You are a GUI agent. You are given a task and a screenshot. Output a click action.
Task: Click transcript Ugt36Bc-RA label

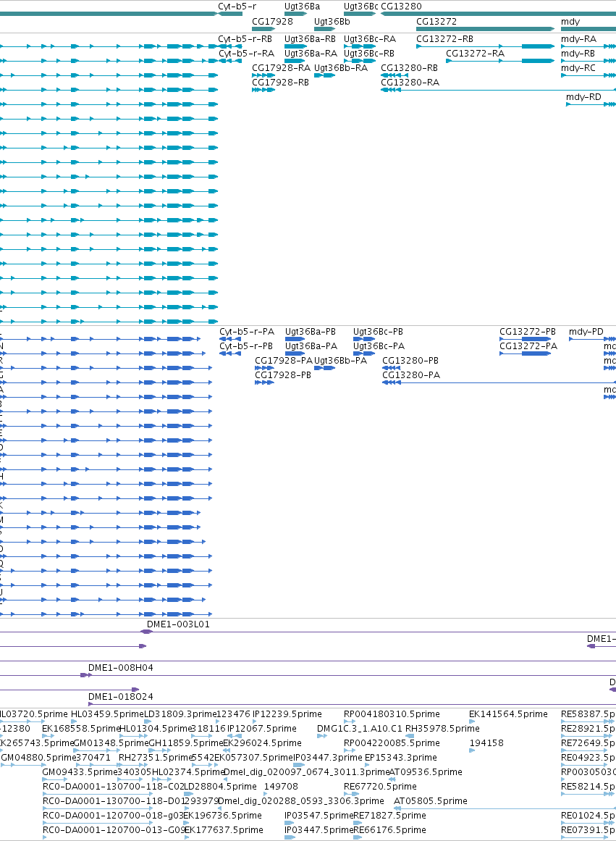point(370,39)
